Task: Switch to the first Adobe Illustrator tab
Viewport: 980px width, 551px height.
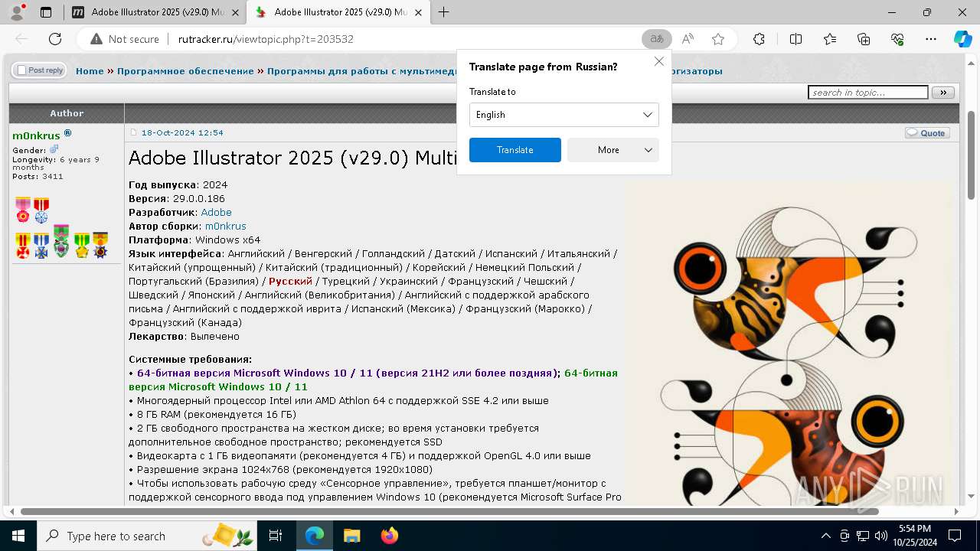Action: [x=155, y=12]
